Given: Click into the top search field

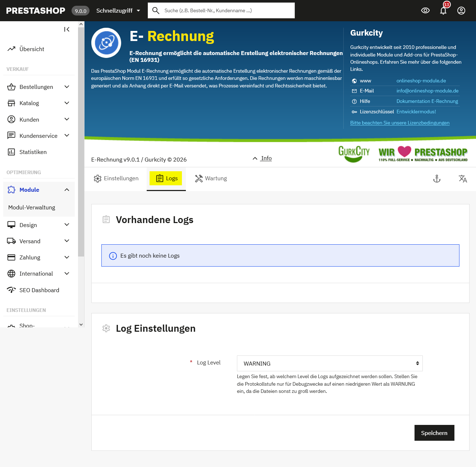Looking at the screenshot, I should point(226,11).
